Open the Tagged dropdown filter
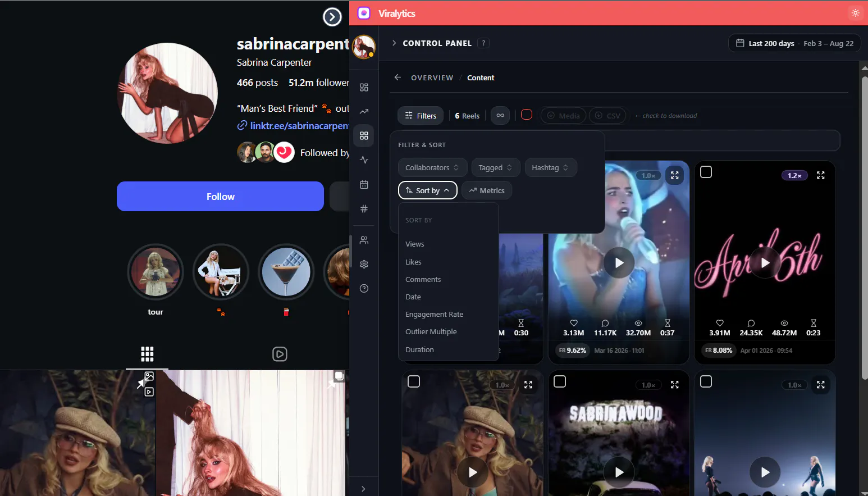868x496 pixels. tap(495, 167)
